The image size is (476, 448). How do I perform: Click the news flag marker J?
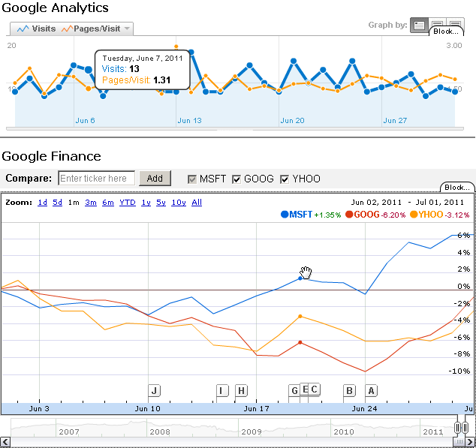(x=155, y=390)
